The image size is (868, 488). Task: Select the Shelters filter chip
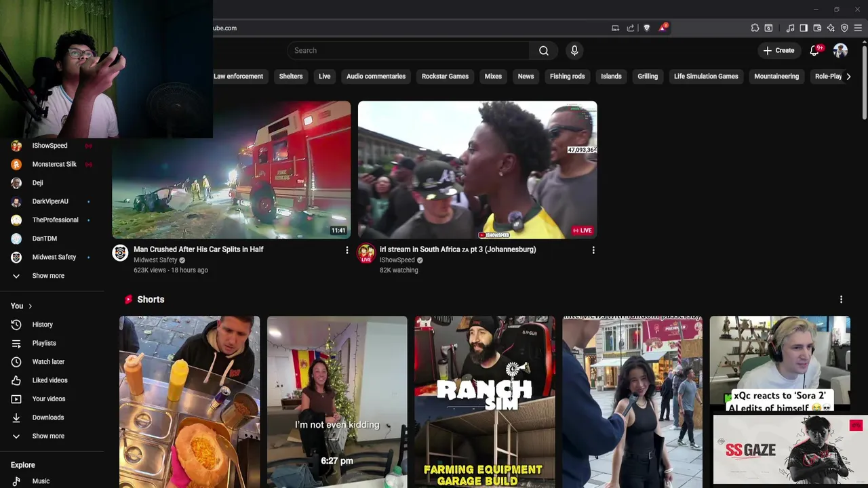tap(291, 77)
